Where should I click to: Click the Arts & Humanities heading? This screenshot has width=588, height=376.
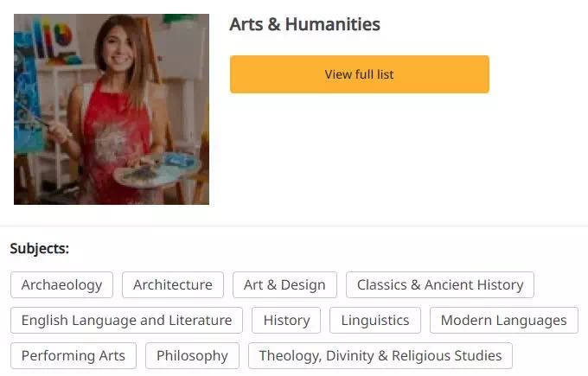pyautogui.click(x=304, y=24)
